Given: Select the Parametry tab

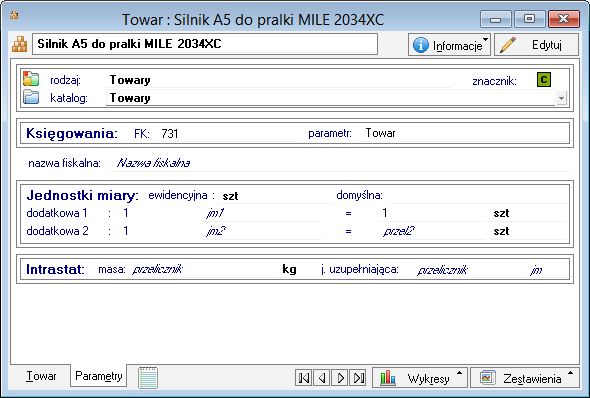Looking at the screenshot, I should [99, 376].
